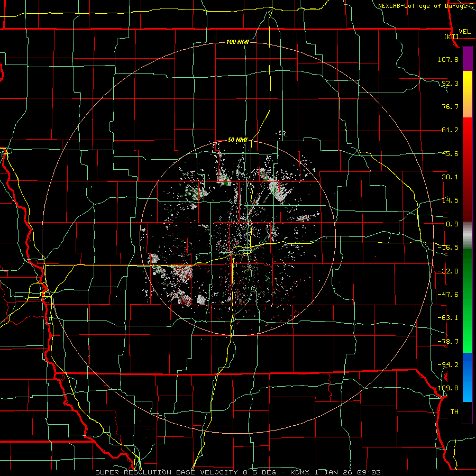Click the -0.9 velocity scale value
The image size is (476, 476).
click(450, 224)
